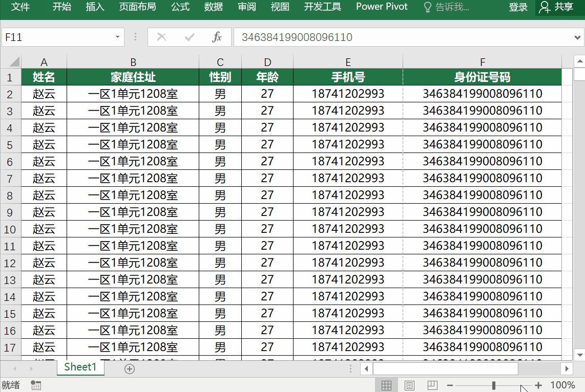Zoom out using the minus icon
This screenshot has width=585, height=392.
pyautogui.click(x=450, y=385)
